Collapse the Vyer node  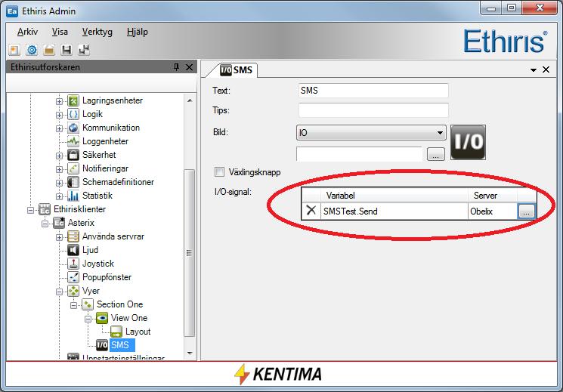point(59,292)
